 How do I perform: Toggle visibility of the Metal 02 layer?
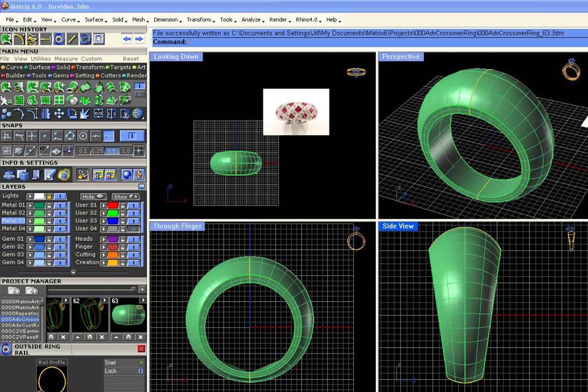click(x=59, y=213)
